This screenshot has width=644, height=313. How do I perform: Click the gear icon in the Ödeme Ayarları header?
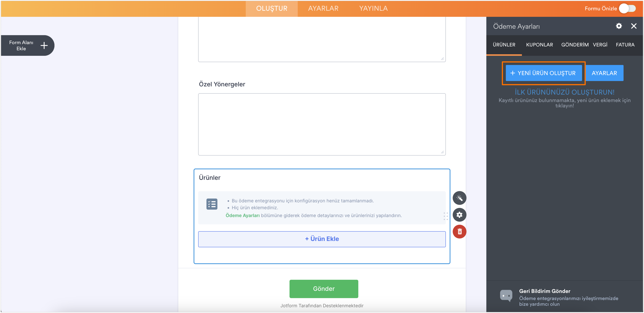tap(619, 26)
